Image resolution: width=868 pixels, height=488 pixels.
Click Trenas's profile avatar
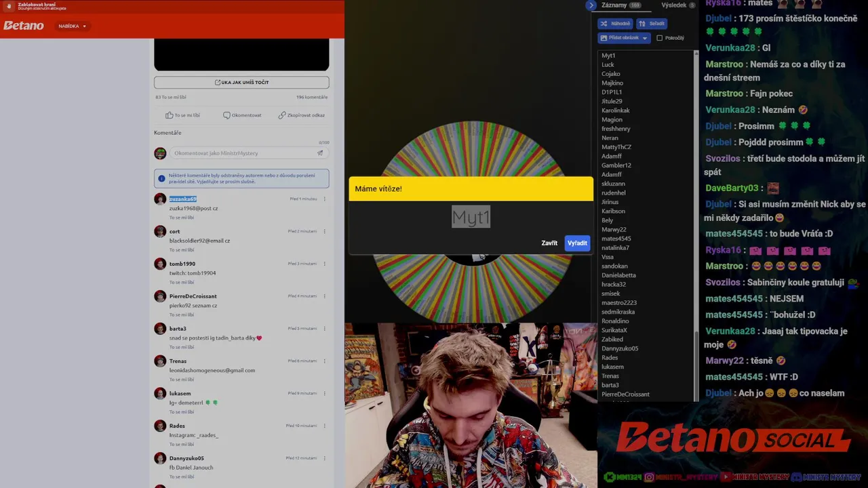pyautogui.click(x=160, y=361)
